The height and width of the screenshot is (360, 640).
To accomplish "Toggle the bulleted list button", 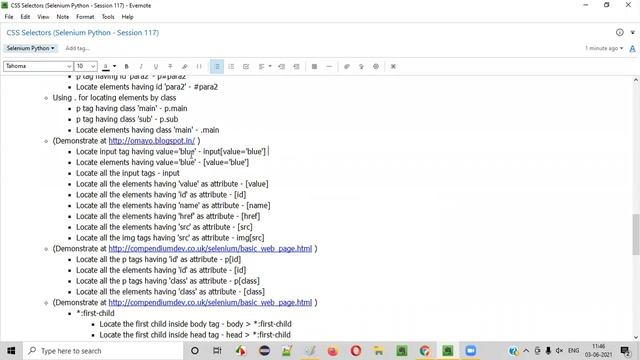I will click(217, 66).
